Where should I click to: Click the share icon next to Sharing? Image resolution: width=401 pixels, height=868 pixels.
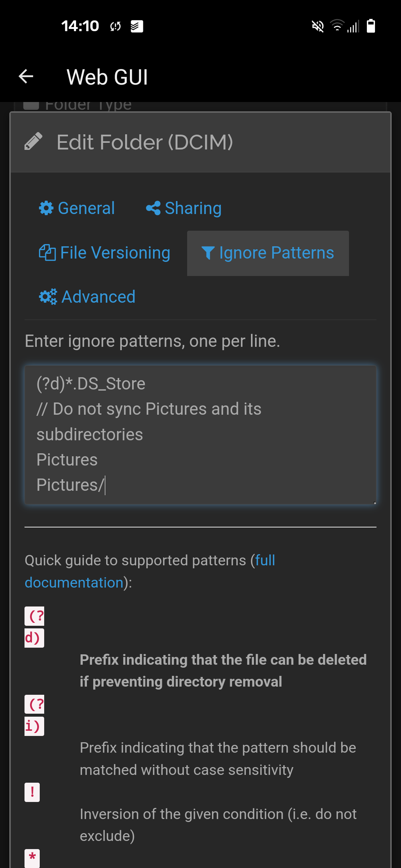[153, 208]
